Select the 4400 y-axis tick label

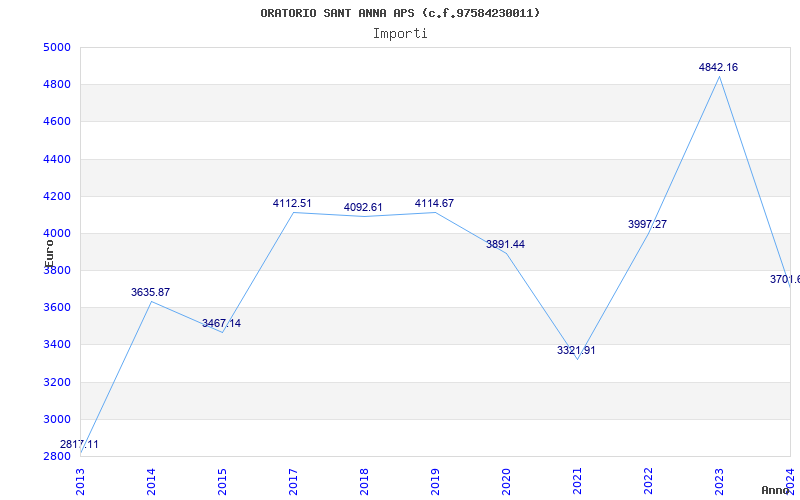point(57,159)
